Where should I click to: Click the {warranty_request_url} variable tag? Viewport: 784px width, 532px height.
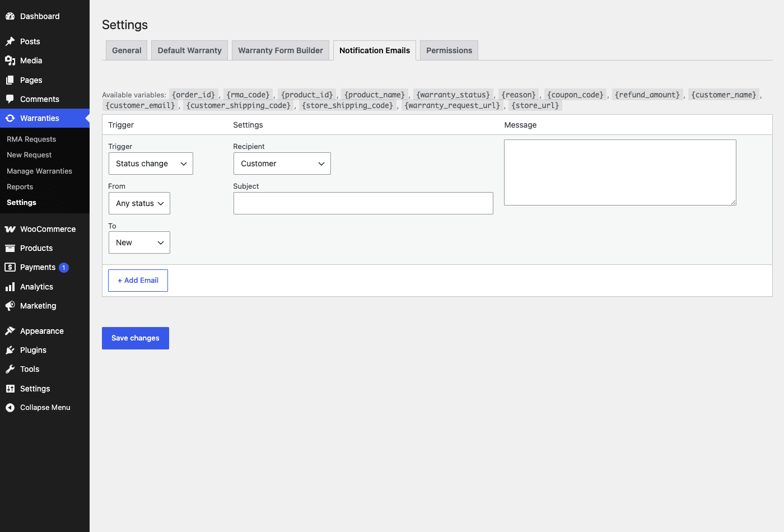coord(452,105)
